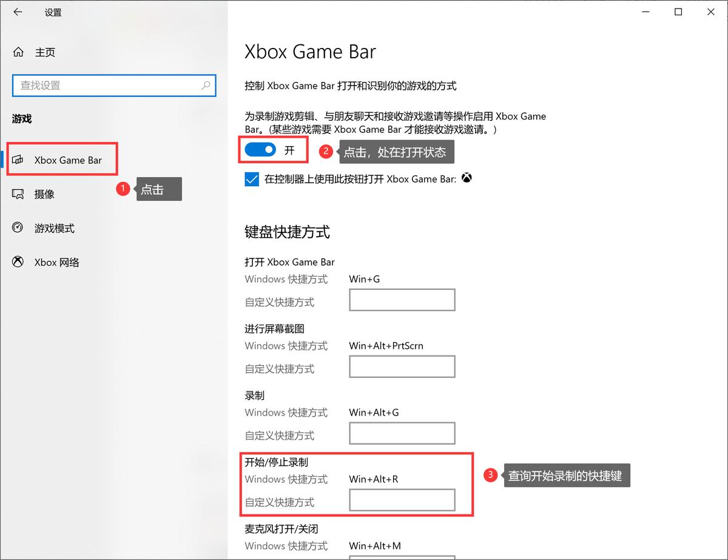Click custom shortcut field under 进行屏幕截图
The image size is (728, 560).
402,366
